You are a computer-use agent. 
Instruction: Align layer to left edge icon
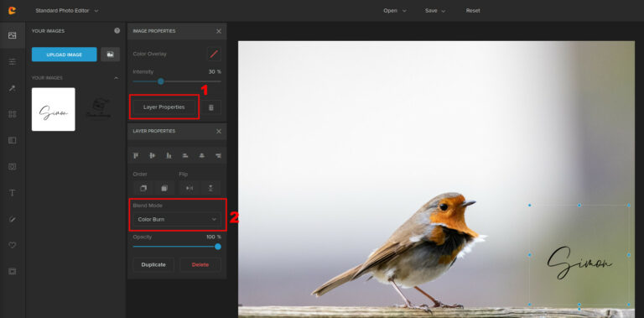[x=136, y=155]
